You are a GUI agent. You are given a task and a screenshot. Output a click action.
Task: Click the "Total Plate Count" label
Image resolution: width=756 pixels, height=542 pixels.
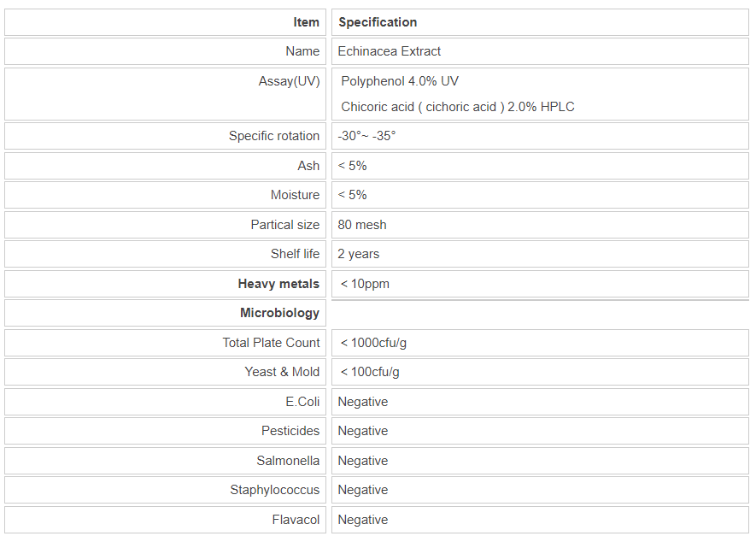[x=271, y=343]
